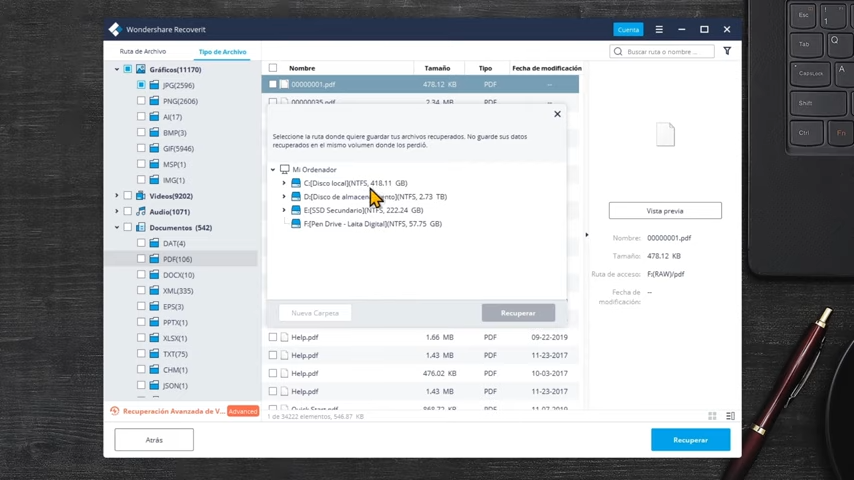854x480 pixels.
Task: Click the Mi Ordenador computer icon
Action: pos(284,169)
